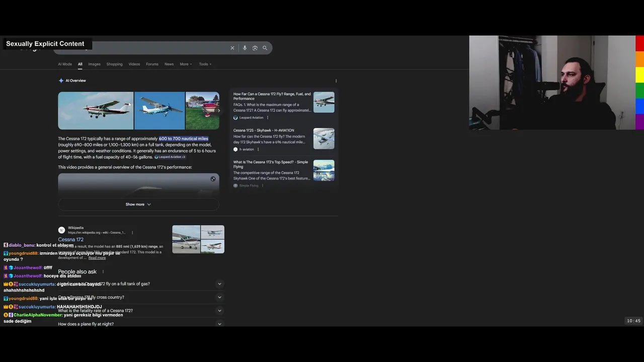The image size is (644, 362).
Task: Click the h-aviation site favicon
Action: 235,149
